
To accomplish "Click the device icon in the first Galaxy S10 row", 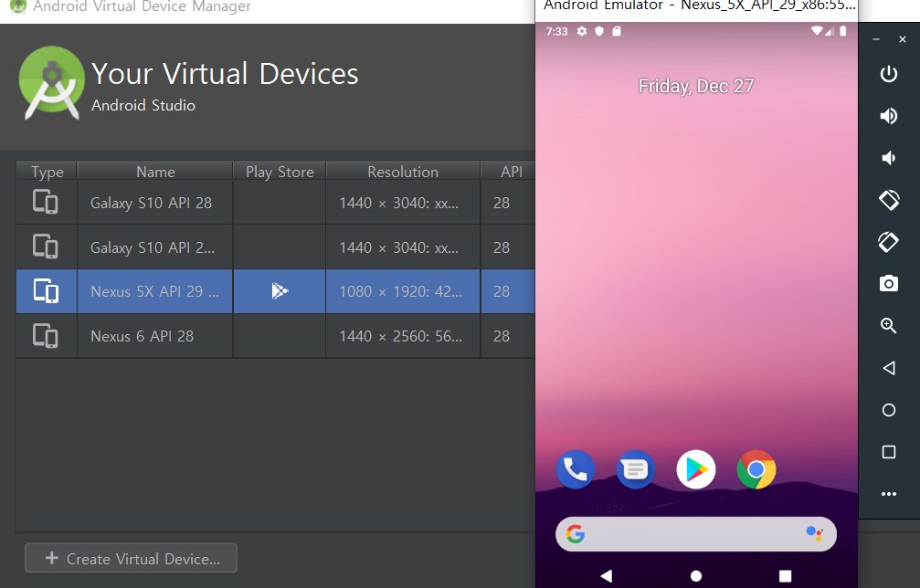I will [x=45, y=202].
